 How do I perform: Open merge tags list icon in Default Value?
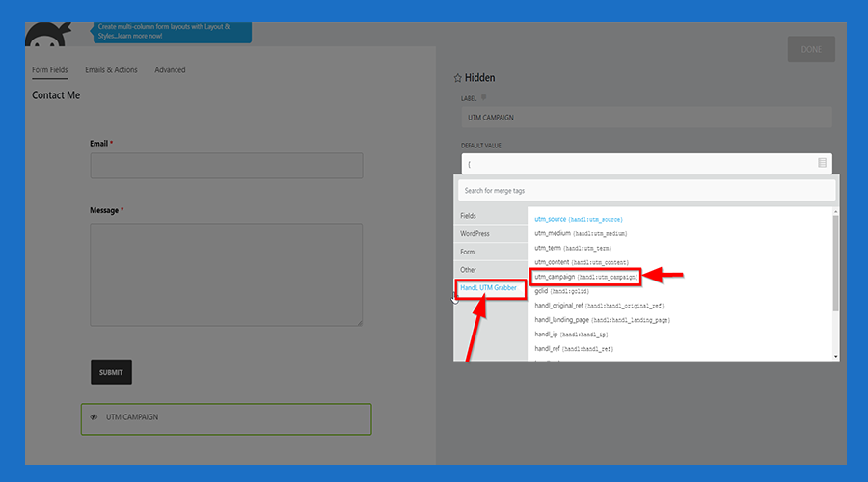[x=822, y=163]
